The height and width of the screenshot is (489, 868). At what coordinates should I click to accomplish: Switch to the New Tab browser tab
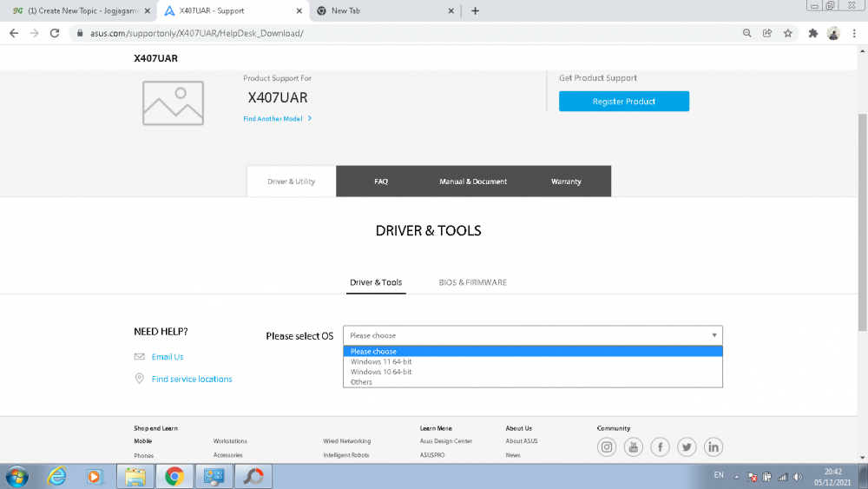click(x=385, y=10)
